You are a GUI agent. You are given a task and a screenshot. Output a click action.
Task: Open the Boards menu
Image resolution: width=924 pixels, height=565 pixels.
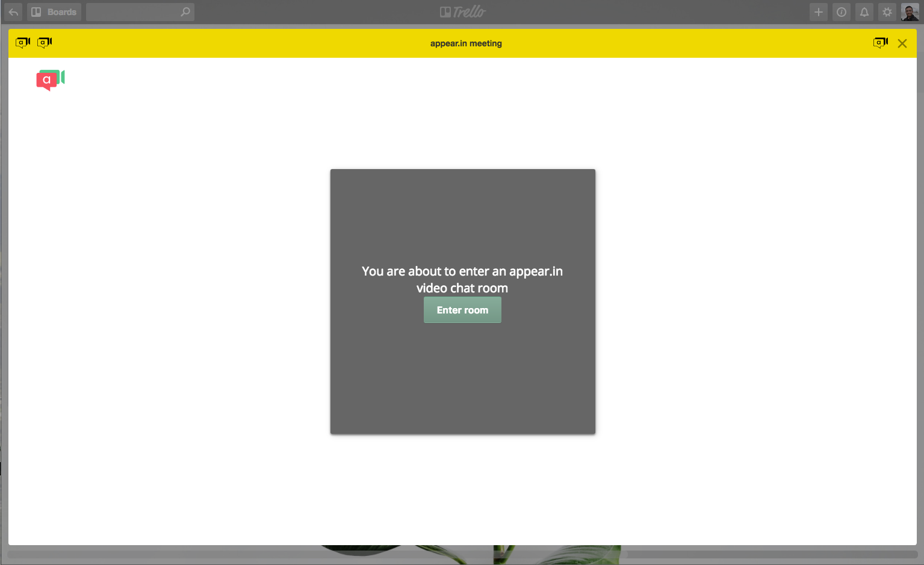click(54, 12)
